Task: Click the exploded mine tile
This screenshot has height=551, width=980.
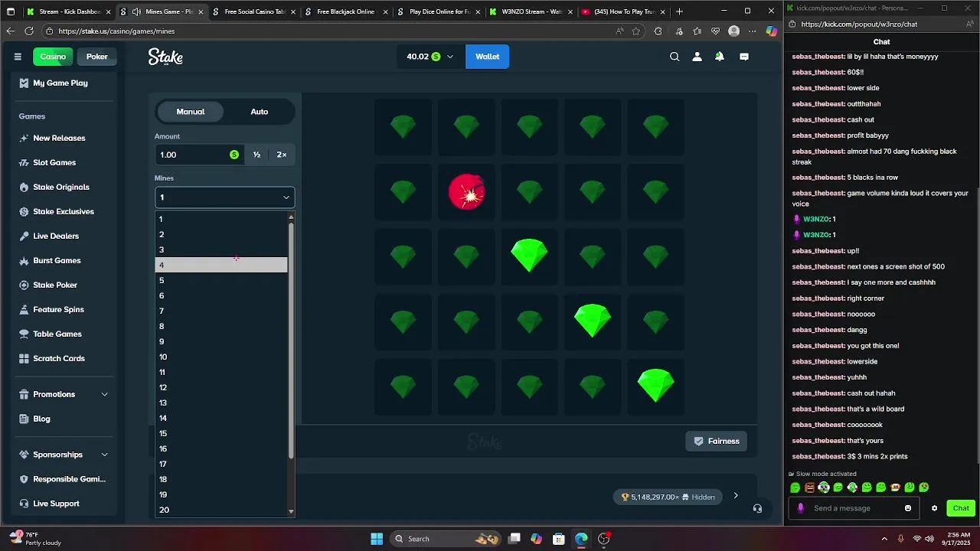Action: (466, 191)
